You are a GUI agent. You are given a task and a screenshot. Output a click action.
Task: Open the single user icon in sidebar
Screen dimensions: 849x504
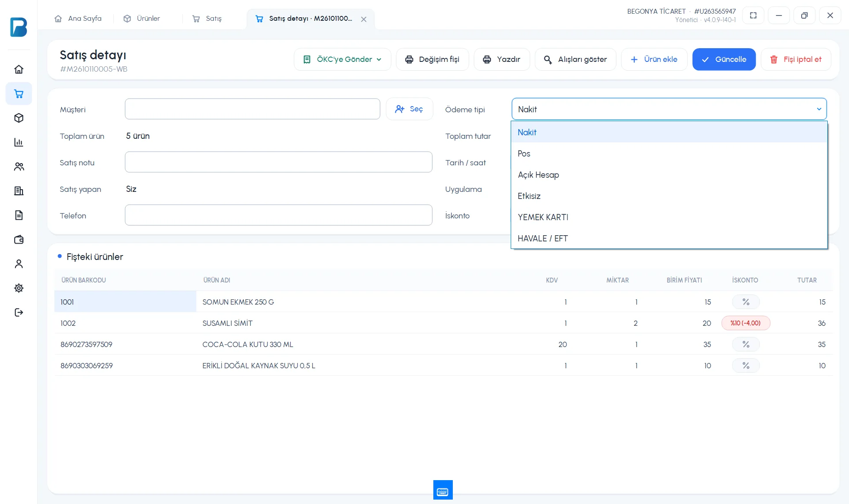(19, 264)
